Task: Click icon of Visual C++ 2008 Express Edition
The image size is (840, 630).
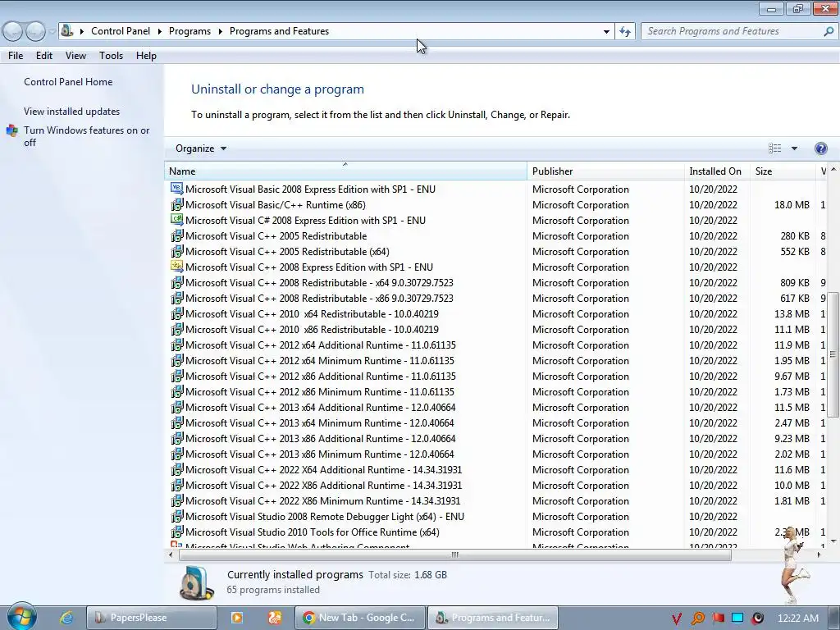Action: (x=176, y=267)
